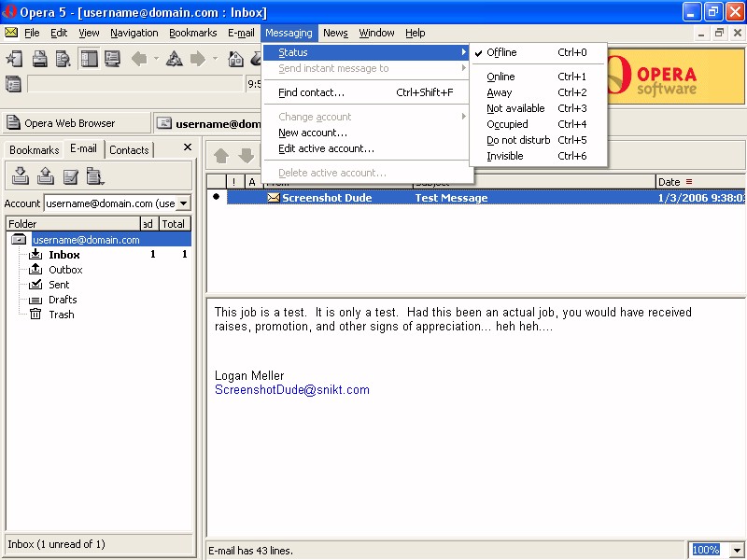This screenshot has height=560, width=747.
Task: Choose Find contact... menu entry
Action: [366, 92]
